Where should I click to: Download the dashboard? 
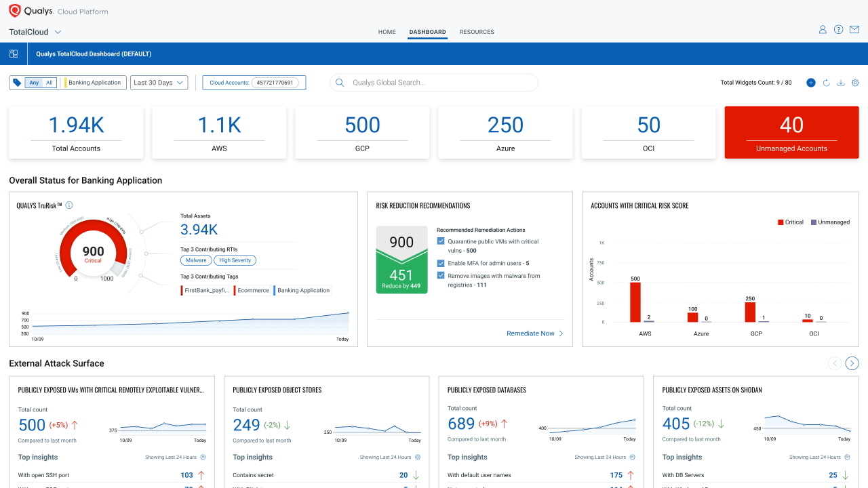[x=841, y=82]
